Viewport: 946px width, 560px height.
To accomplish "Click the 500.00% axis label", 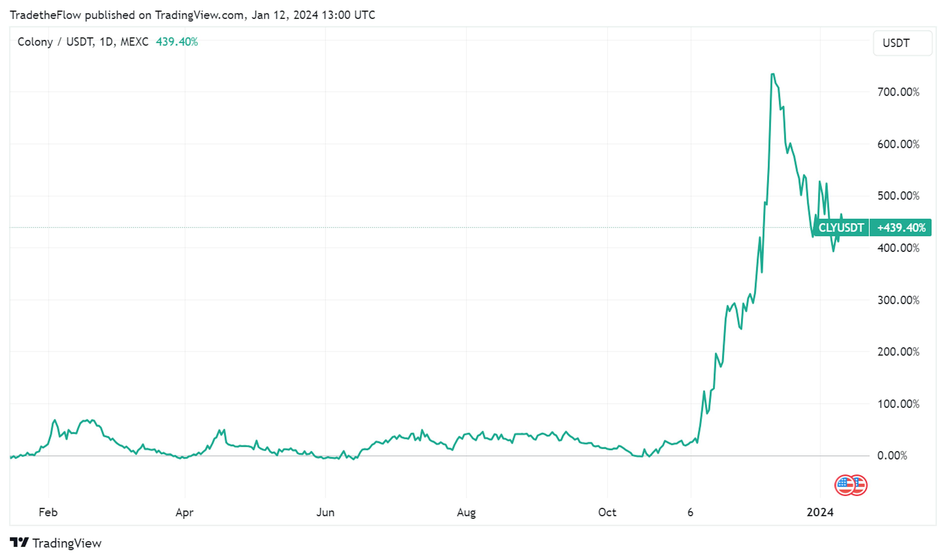I will pyautogui.click(x=898, y=196).
